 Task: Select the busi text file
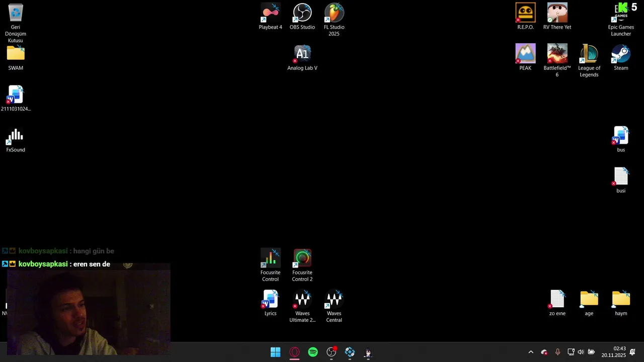(x=621, y=180)
